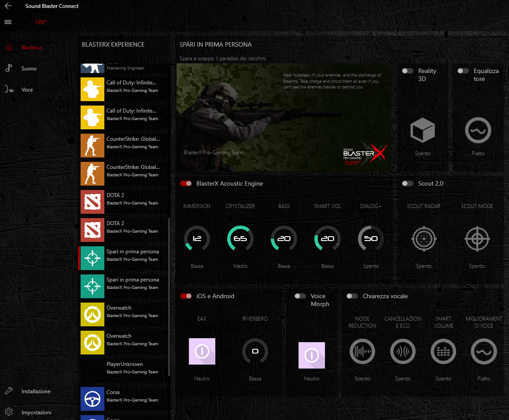Click the Voice Morph Neutro icon
This screenshot has width=509, height=420.
[312, 355]
